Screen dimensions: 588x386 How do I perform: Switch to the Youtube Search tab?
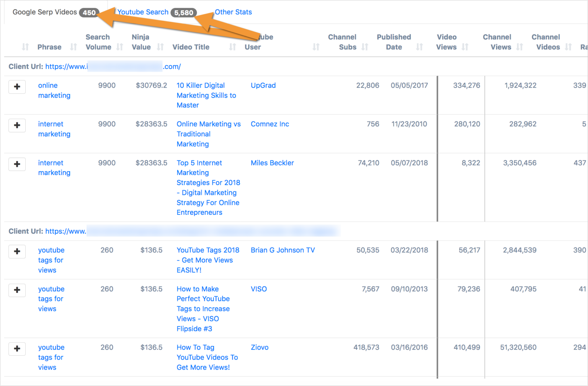[142, 12]
